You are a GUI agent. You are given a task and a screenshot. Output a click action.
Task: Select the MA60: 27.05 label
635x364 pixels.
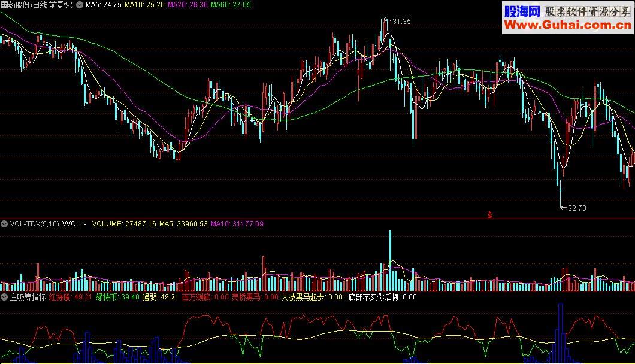pyautogui.click(x=231, y=5)
